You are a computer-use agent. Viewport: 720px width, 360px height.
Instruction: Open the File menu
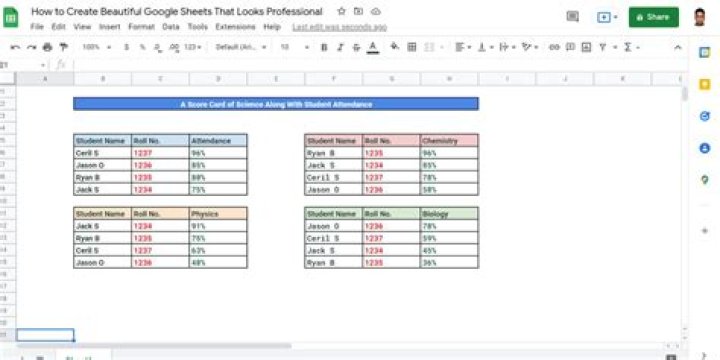37,27
